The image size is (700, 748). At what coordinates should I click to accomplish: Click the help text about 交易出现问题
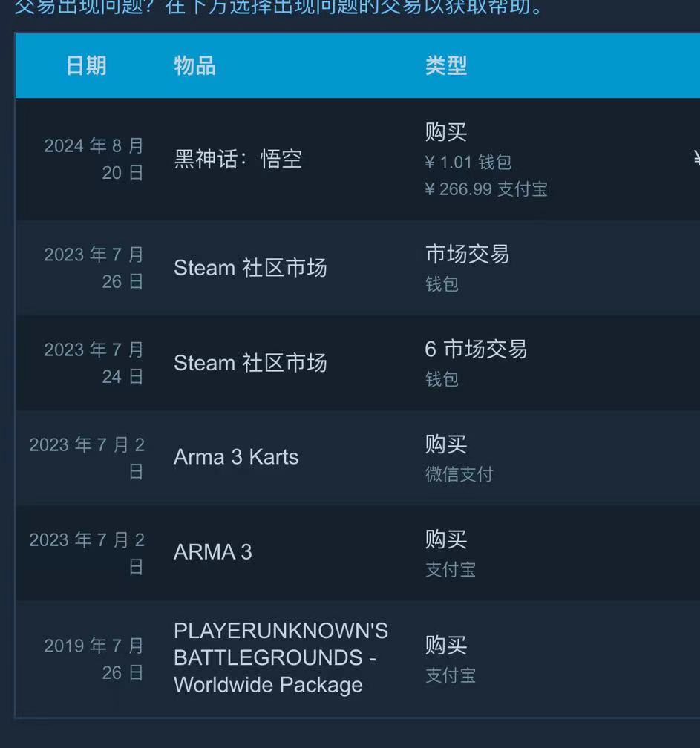tap(279, 7)
